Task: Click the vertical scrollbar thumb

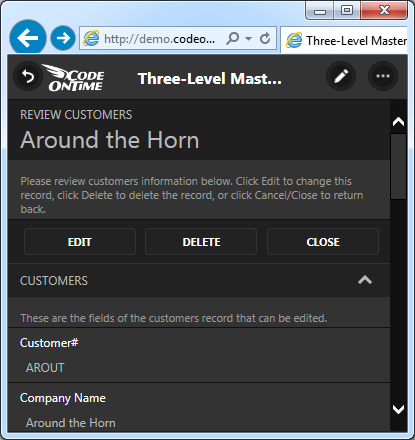Action: (x=398, y=166)
